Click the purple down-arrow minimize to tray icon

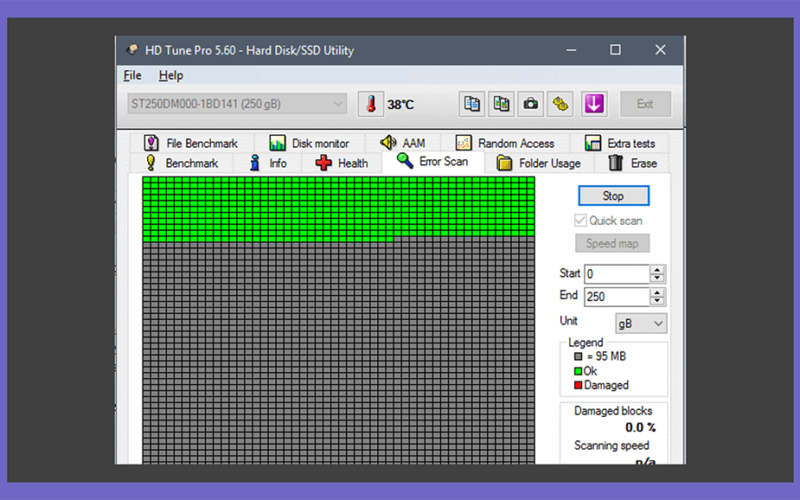coord(594,104)
